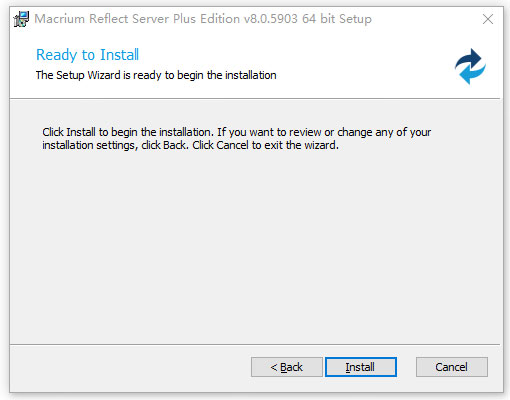Screen dimensions: 510x400
Task: Click the 'v8.0.5903' version number in title
Action: (271, 19)
